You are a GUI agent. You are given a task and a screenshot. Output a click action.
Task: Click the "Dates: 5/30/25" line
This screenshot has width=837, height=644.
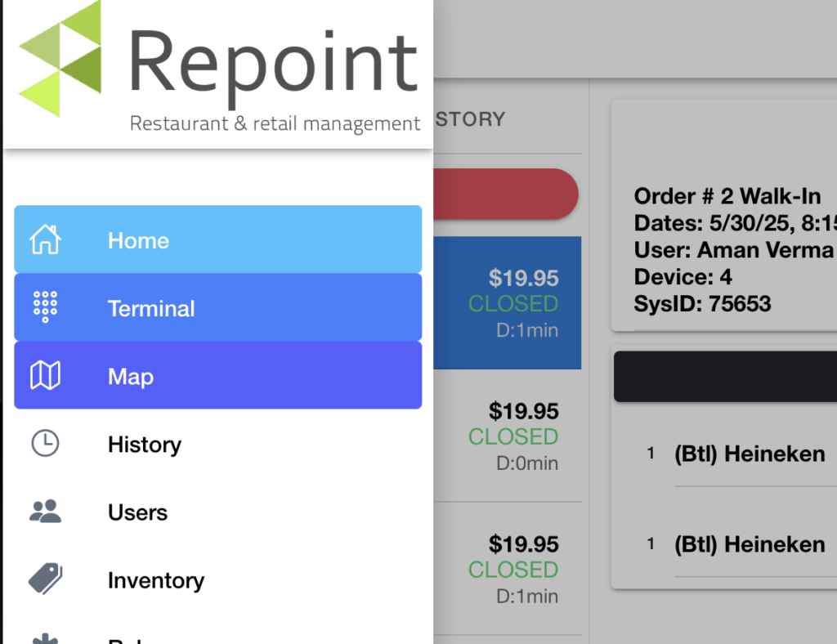coord(736,223)
